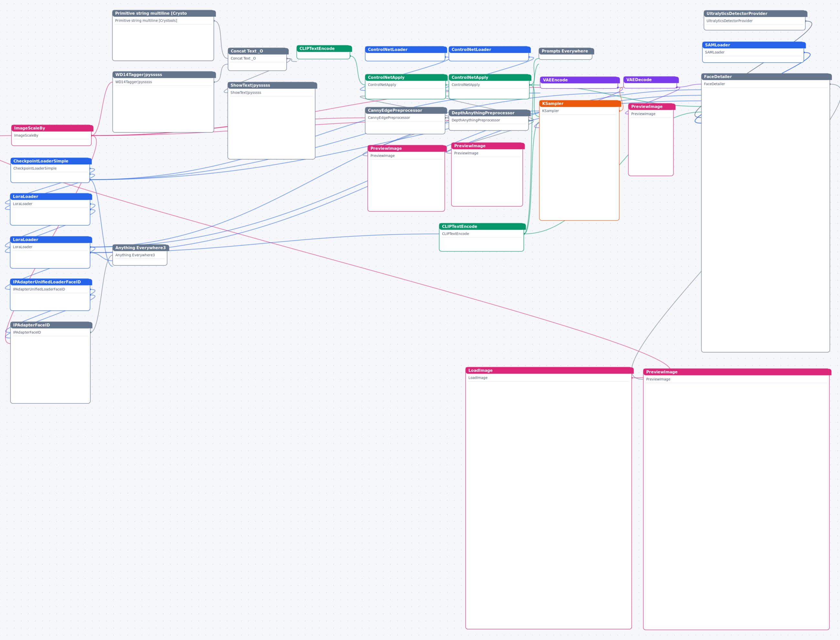Viewport: 840px width, 640px height.
Task: Select the LoraLoader header directly below CheckpointLoaderSimple
Action: click(51, 197)
